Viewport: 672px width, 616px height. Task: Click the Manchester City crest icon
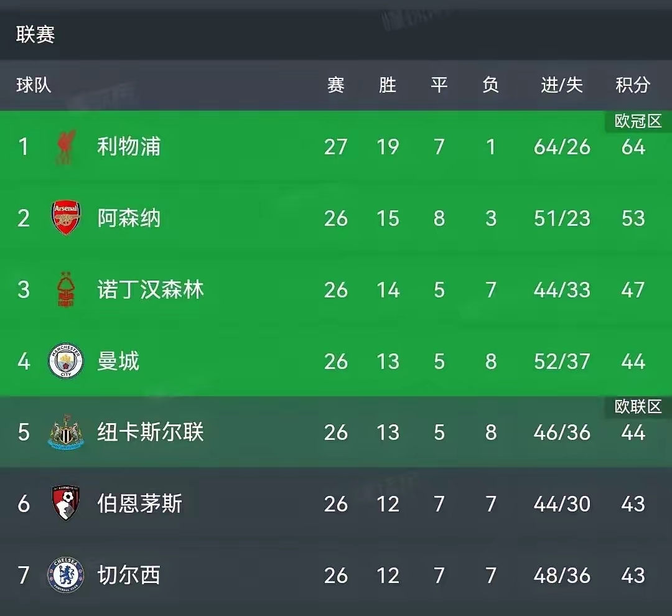65,361
